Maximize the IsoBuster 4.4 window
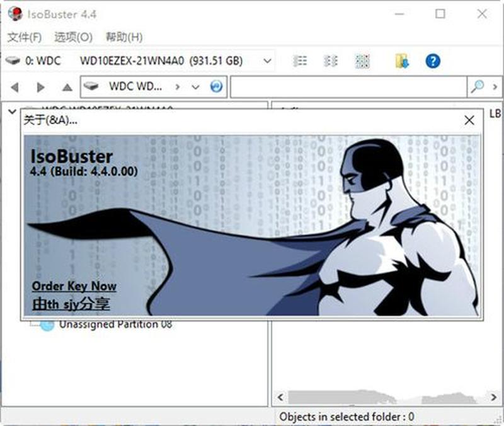This screenshot has width=504, height=426. click(x=440, y=14)
